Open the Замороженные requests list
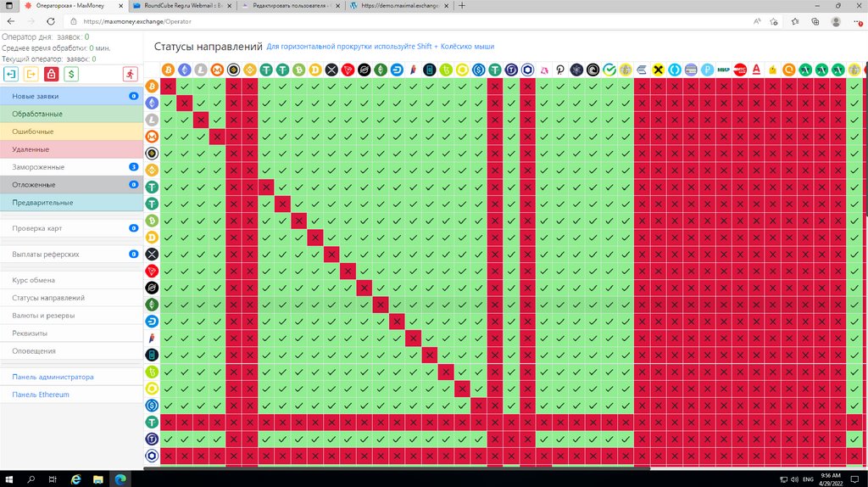This screenshot has height=487, width=868. [x=71, y=167]
